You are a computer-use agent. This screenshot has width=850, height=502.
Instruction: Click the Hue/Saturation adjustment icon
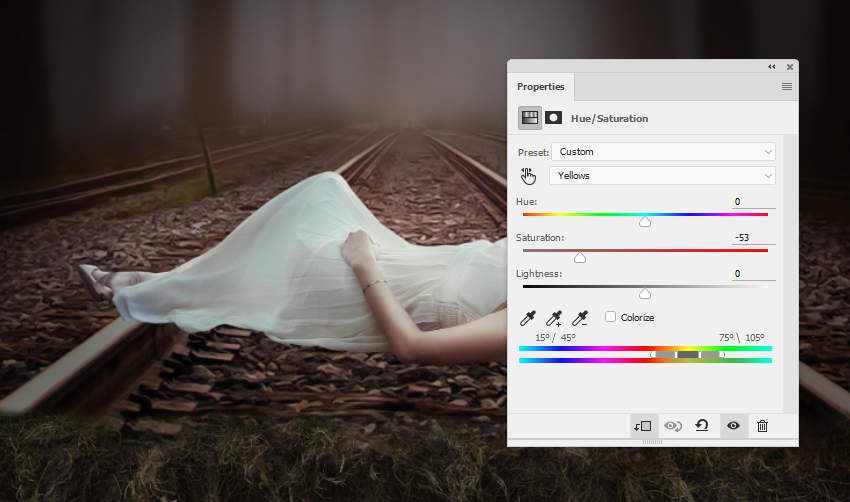530,118
